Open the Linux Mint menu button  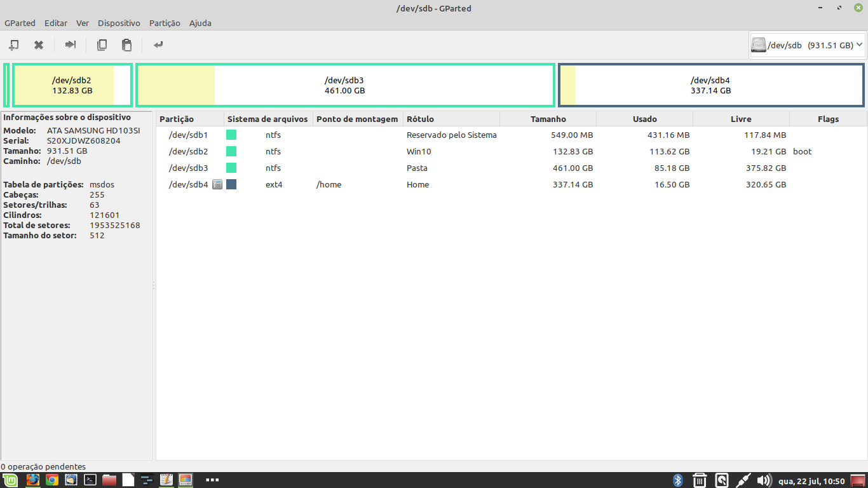[9, 480]
